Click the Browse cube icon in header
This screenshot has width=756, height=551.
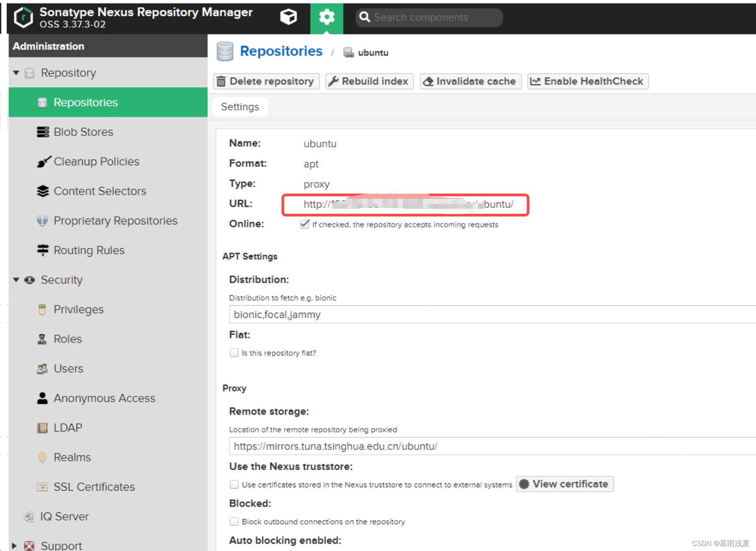tap(288, 17)
